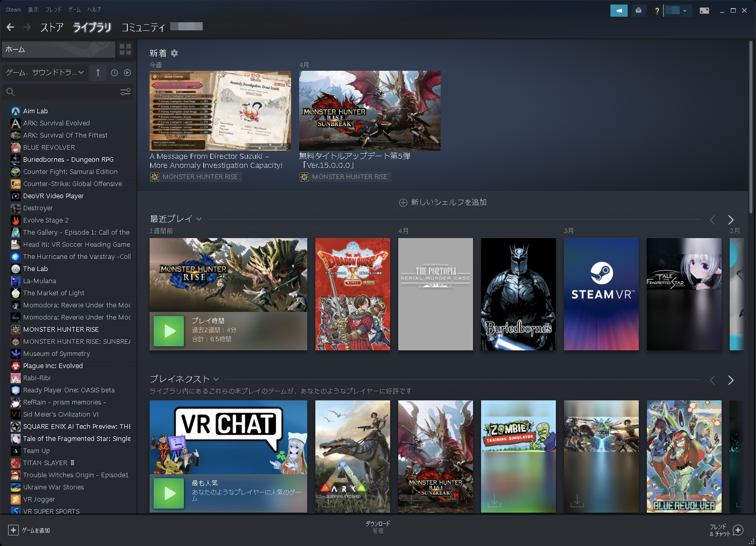Launch MONSTER HUNTER RISE with the green play button
756x546 pixels.
(x=168, y=331)
